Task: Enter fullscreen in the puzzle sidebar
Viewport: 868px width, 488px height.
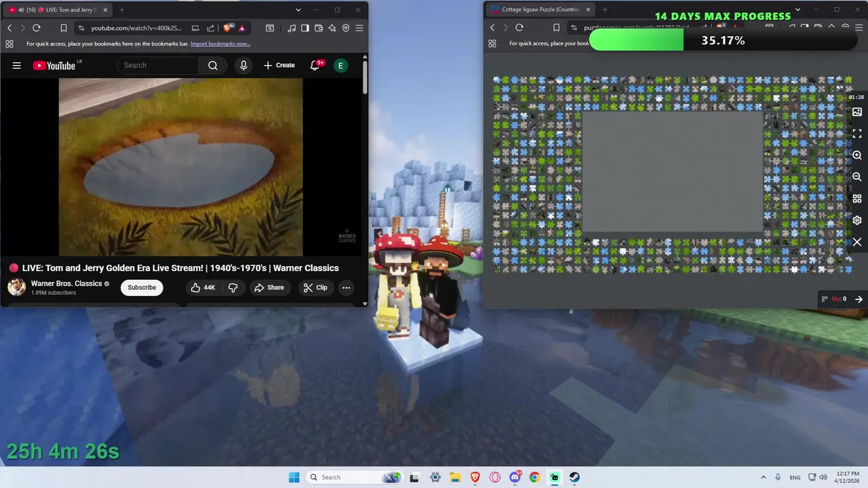Action: click(857, 134)
